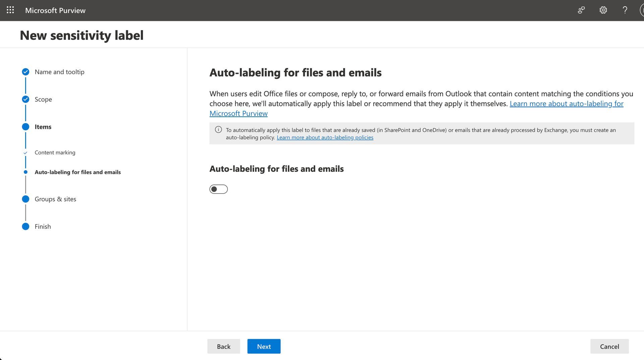Click the blue circle next to Items

tap(25, 127)
